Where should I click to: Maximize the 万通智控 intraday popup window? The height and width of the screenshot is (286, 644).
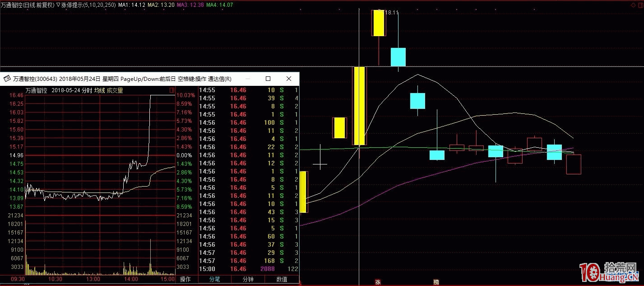(268, 79)
